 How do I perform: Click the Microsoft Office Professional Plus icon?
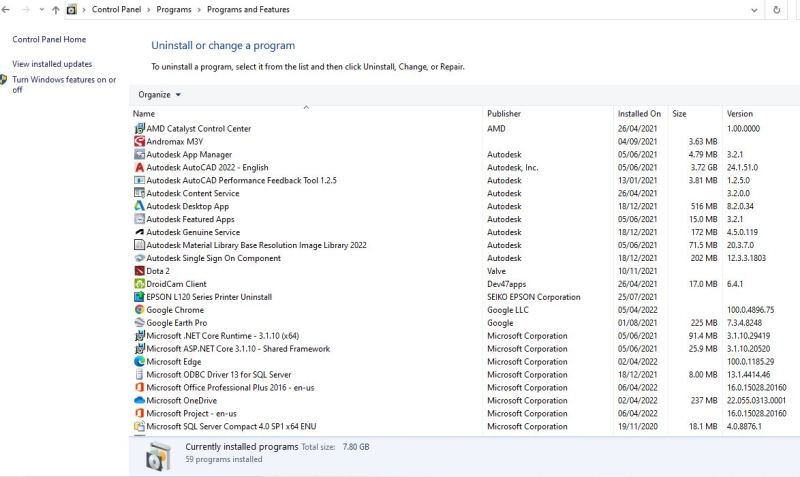139,387
